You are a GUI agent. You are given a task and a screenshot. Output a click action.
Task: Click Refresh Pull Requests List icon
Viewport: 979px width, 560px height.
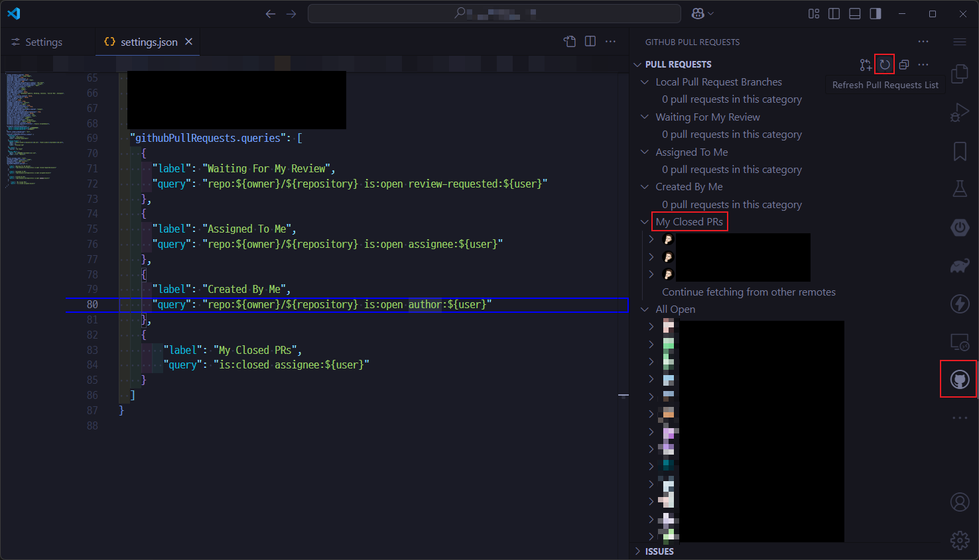pos(885,64)
